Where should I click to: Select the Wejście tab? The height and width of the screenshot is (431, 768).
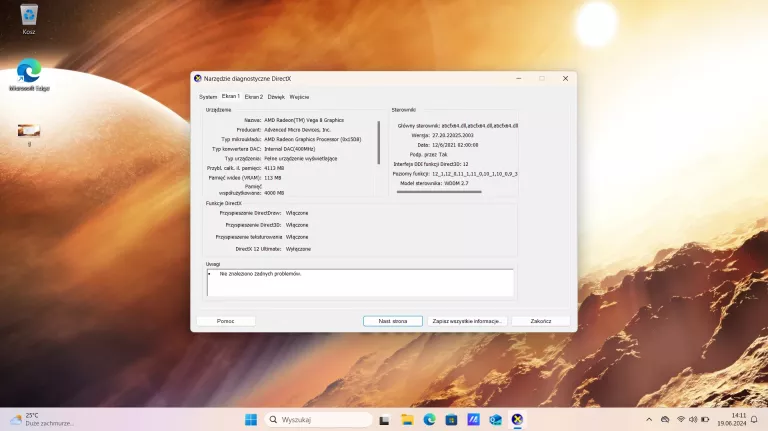click(x=299, y=97)
